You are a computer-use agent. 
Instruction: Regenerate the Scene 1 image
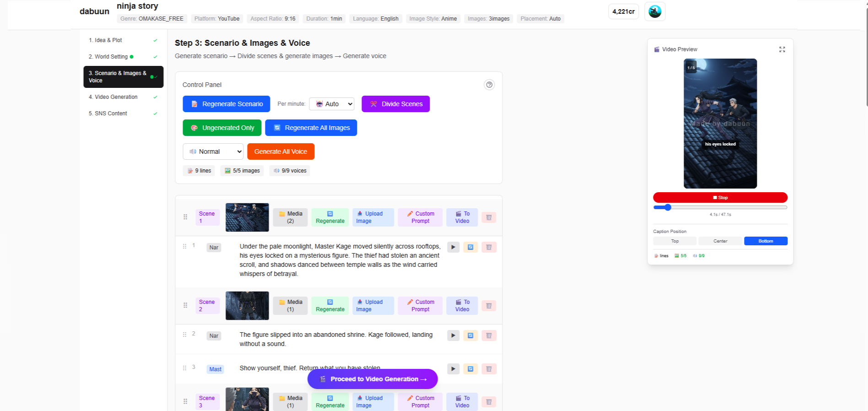330,217
